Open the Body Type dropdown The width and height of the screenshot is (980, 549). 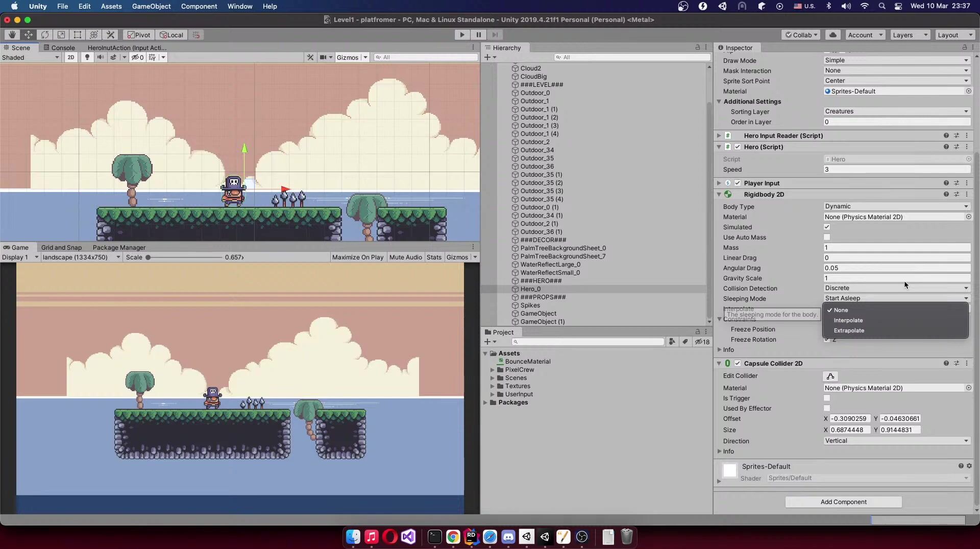tap(897, 206)
